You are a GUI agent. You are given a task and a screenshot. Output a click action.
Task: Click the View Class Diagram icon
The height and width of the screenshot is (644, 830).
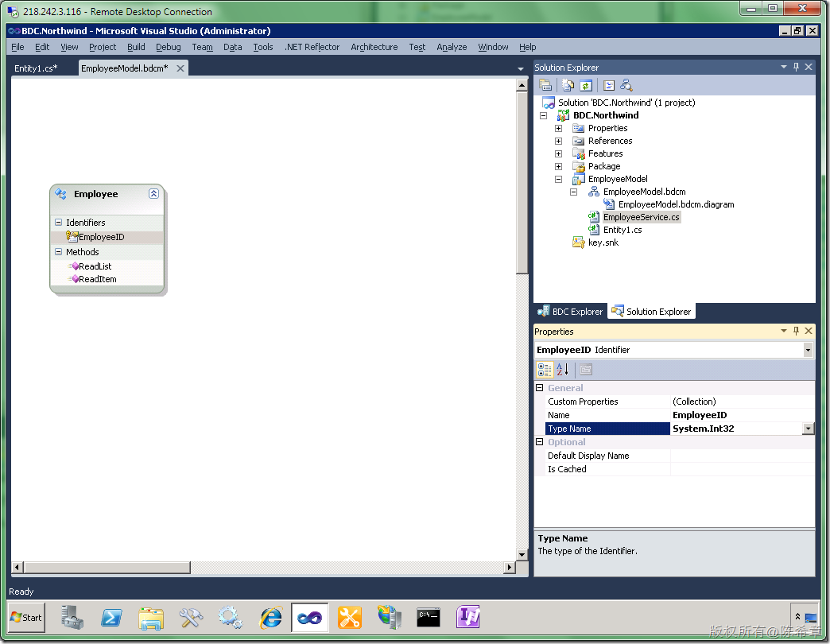tap(626, 85)
